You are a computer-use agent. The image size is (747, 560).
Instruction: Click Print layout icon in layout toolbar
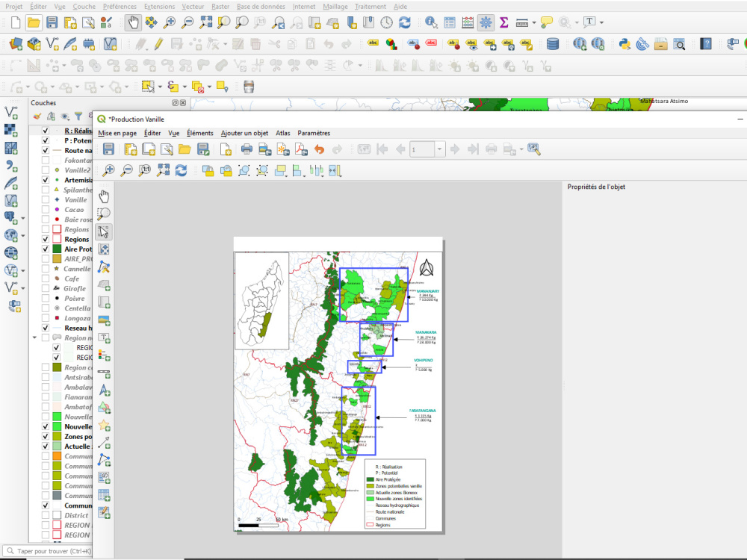point(247,149)
